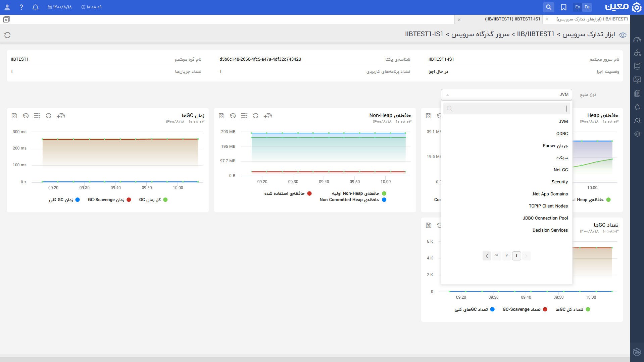
Task: Add the GC time chart to dashboard
Action: [x=61, y=116]
